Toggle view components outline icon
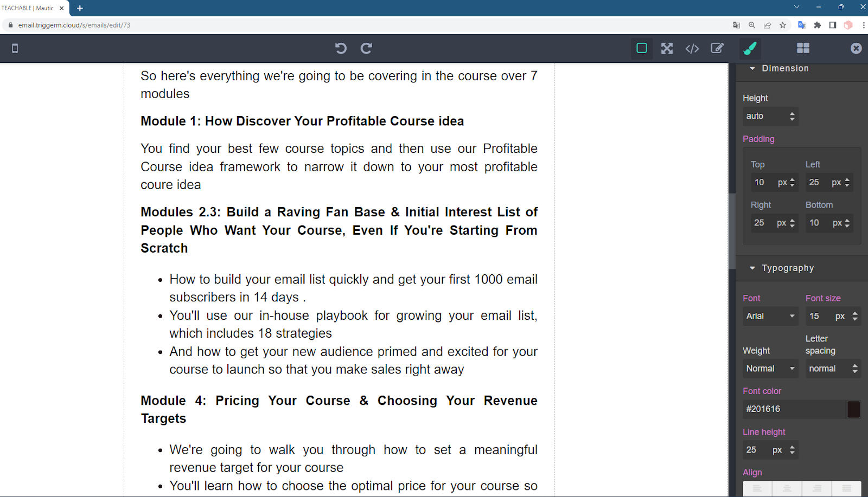Screen dimensions: 868x497 pos(642,48)
